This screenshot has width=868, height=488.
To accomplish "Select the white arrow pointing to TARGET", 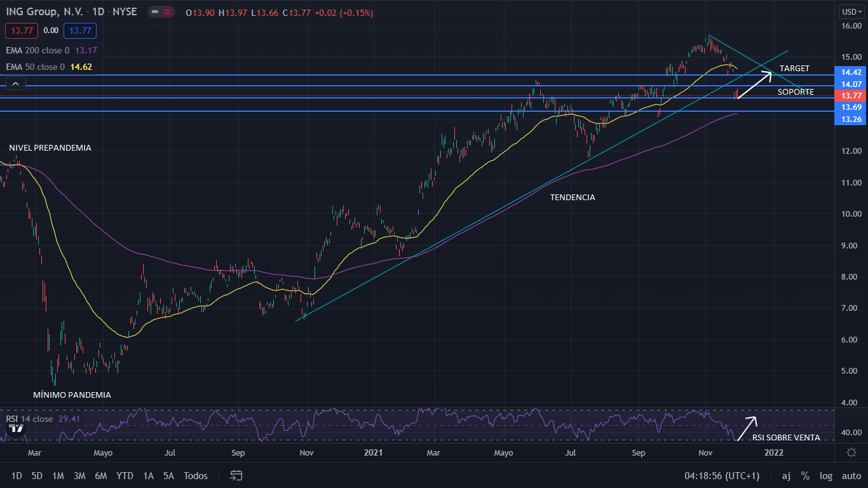I will click(x=755, y=86).
